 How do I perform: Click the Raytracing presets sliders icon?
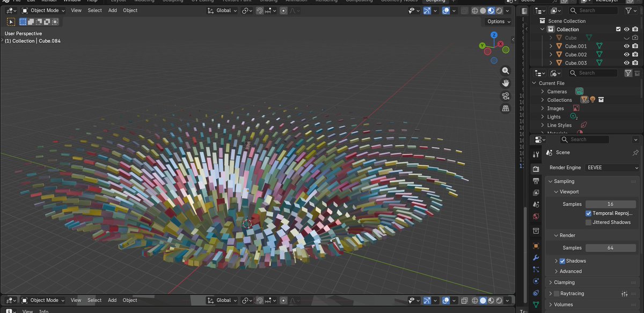pyautogui.click(x=624, y=294)
